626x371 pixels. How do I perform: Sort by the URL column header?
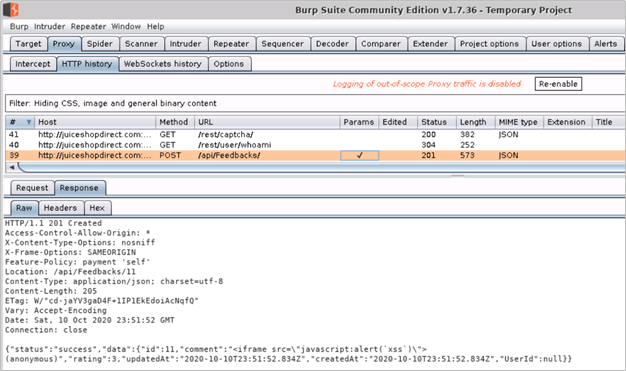267,122
